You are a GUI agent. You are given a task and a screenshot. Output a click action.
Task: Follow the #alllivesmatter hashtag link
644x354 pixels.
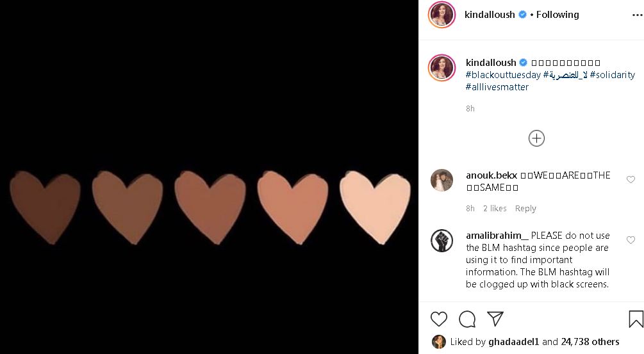pyautogui.click(x=497, y=87)
